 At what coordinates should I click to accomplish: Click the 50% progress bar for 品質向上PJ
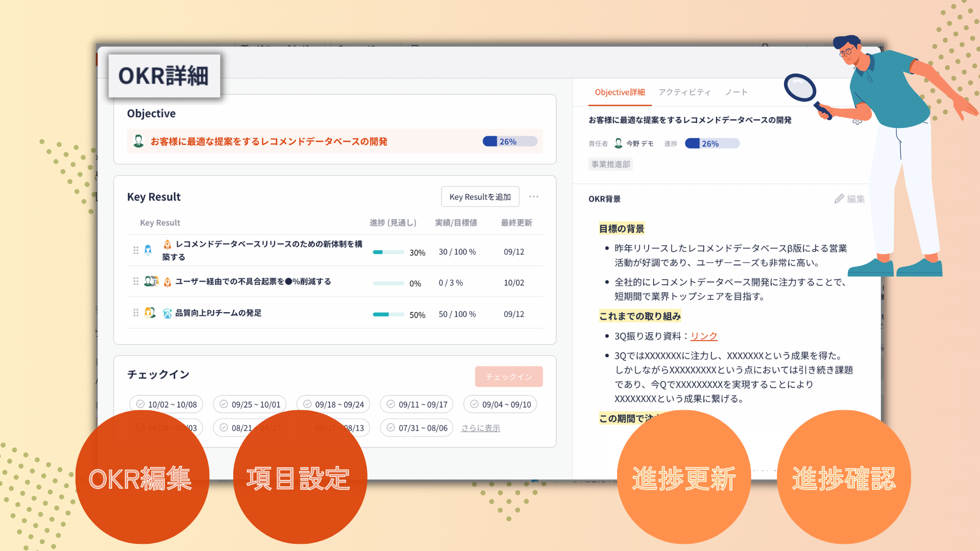(x=388, y=314)
